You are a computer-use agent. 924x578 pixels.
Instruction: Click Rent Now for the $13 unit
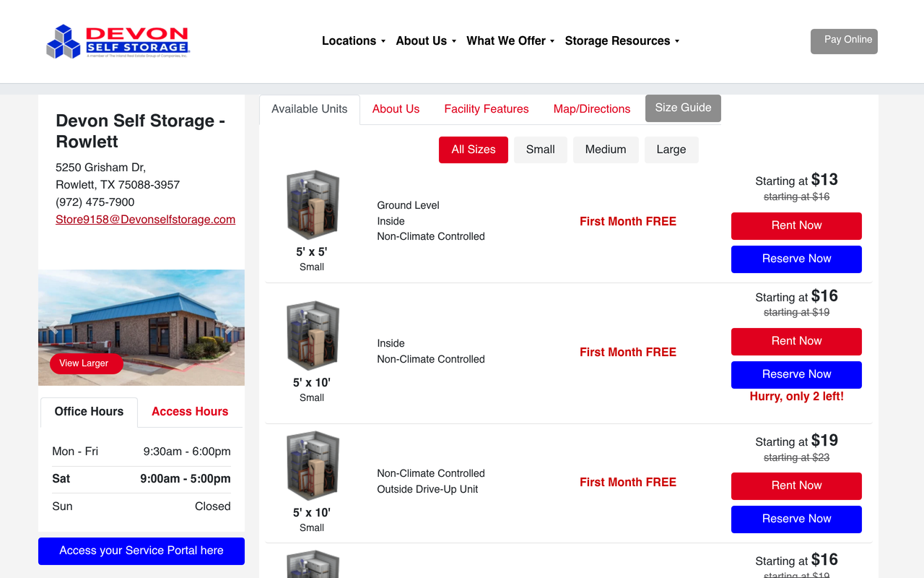tap(796, 226)
